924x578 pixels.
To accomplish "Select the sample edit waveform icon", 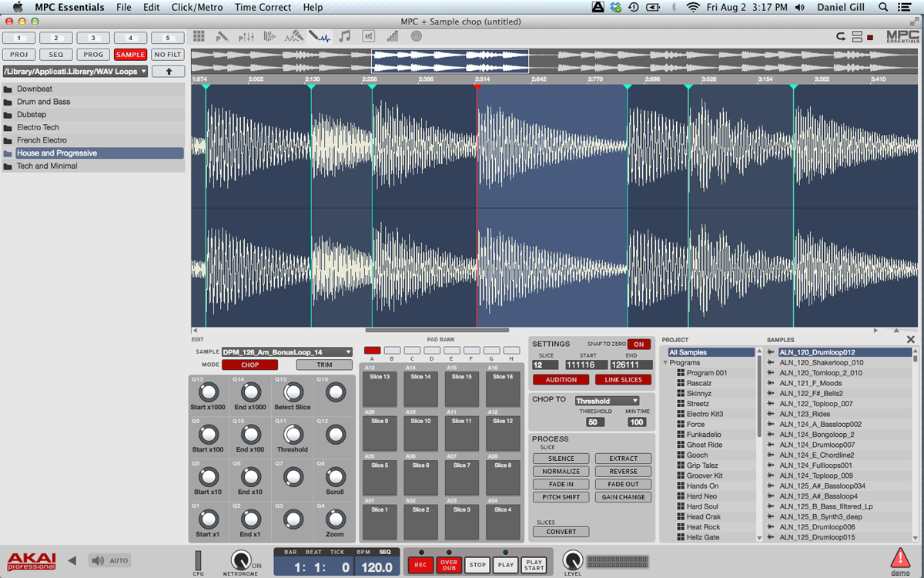I will tap(320, 36).
